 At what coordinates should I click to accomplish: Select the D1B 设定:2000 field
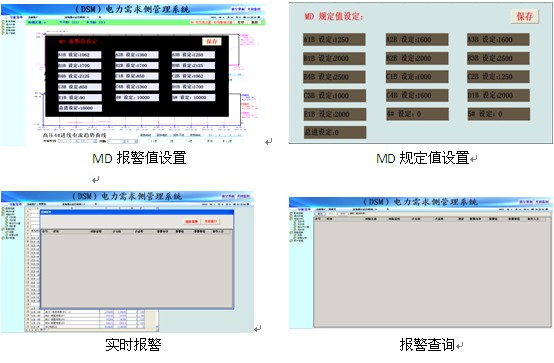498,95
